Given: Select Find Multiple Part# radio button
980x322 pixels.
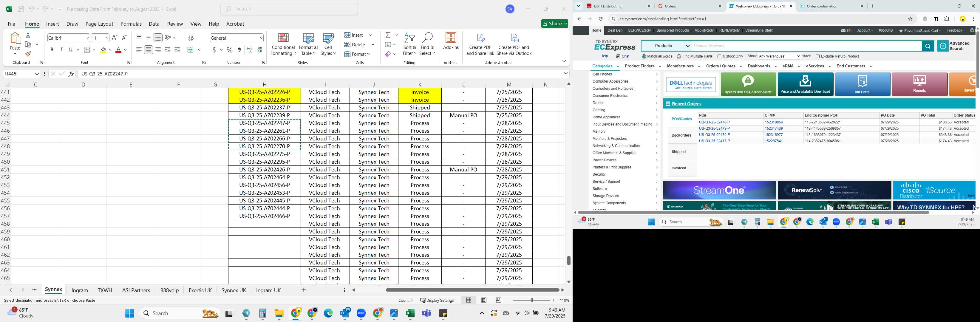Looking at the screenshot, I should pos(679,56).
